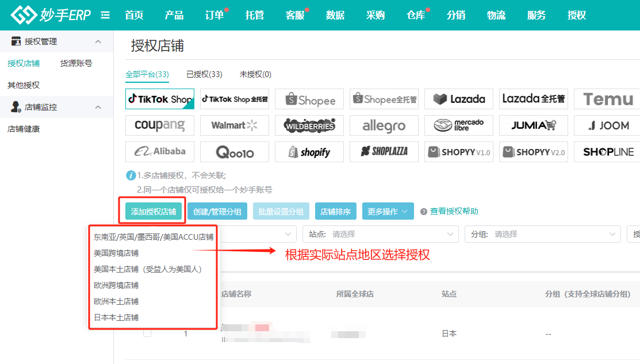Select the TikTok Shop 全托管 platform tile
The image size is (640, 364).
[235, 99]
